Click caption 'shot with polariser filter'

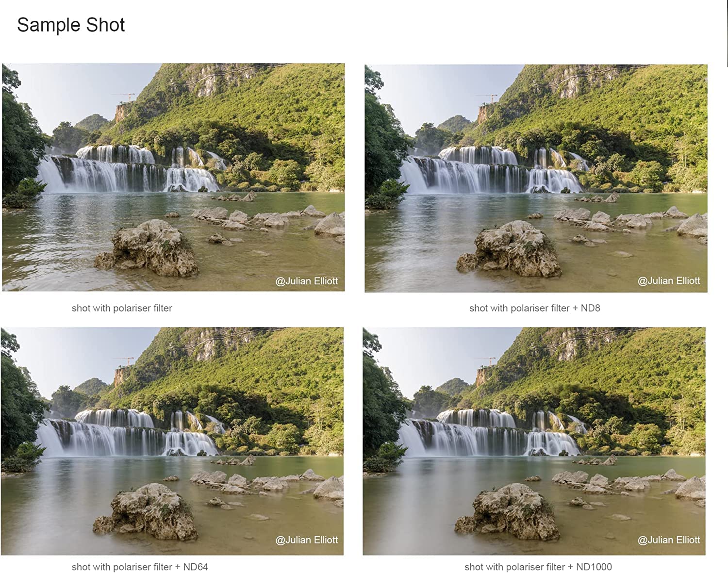click(122, 308)
